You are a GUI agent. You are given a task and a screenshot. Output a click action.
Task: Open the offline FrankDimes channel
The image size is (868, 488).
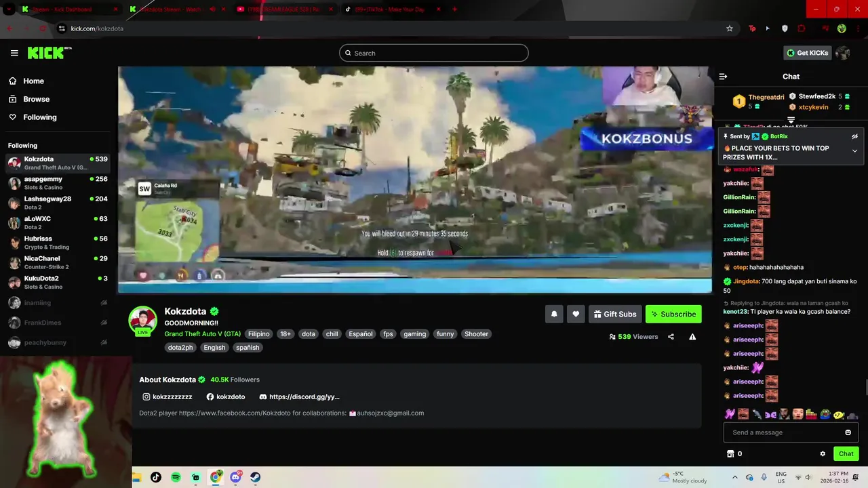58,323
